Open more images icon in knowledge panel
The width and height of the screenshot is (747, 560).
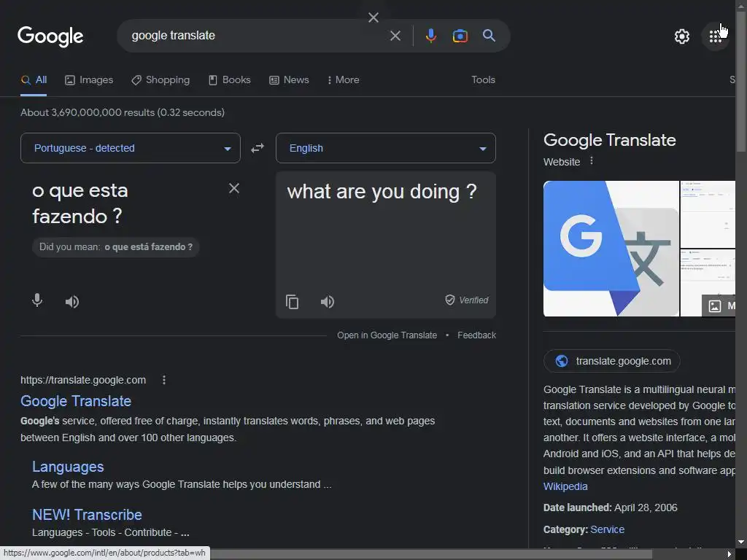pos(715,306)
